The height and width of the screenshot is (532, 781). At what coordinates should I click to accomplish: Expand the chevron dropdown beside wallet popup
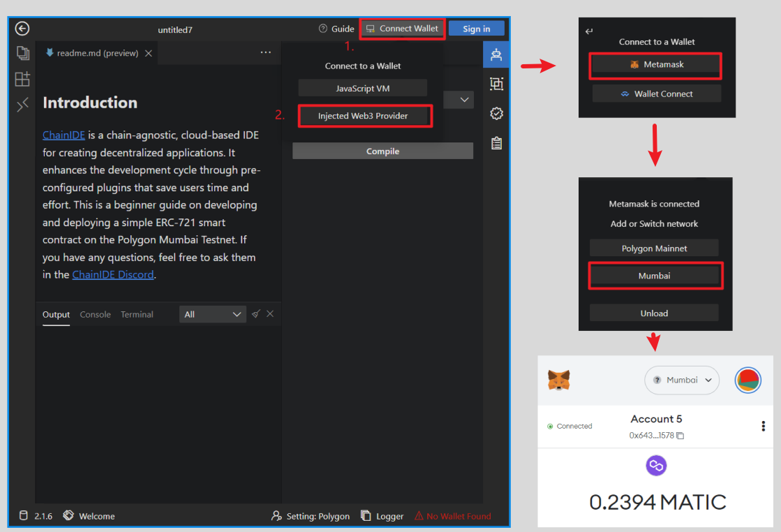pos(464,100)
